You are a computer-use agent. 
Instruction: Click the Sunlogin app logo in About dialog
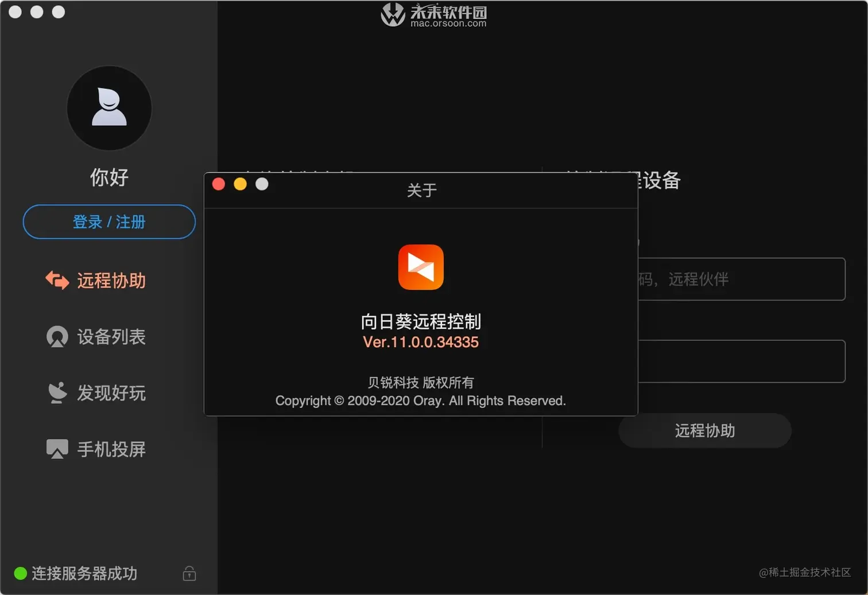421,267
